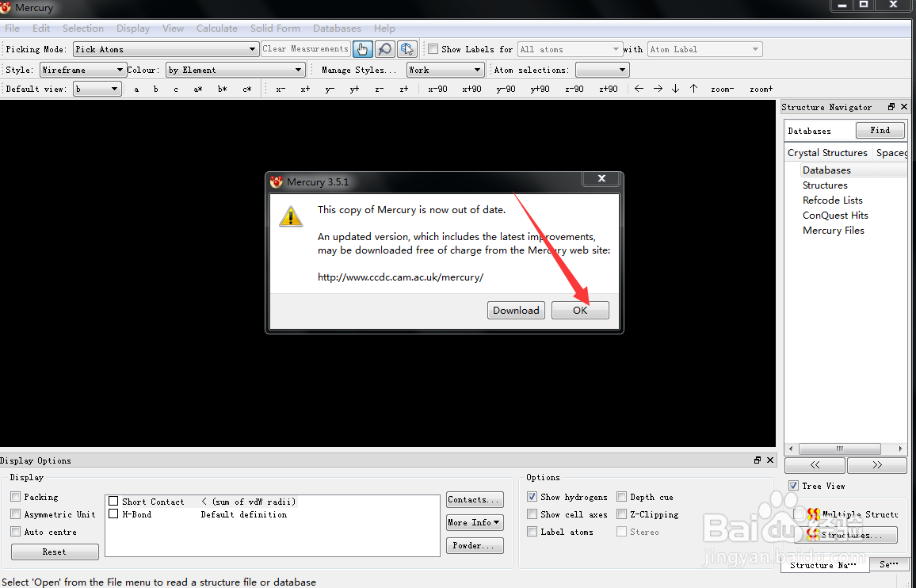Click Reset in Display panel
Image resolution: width=916 pixels, height=588 pixels.
[x=55, y=552]
